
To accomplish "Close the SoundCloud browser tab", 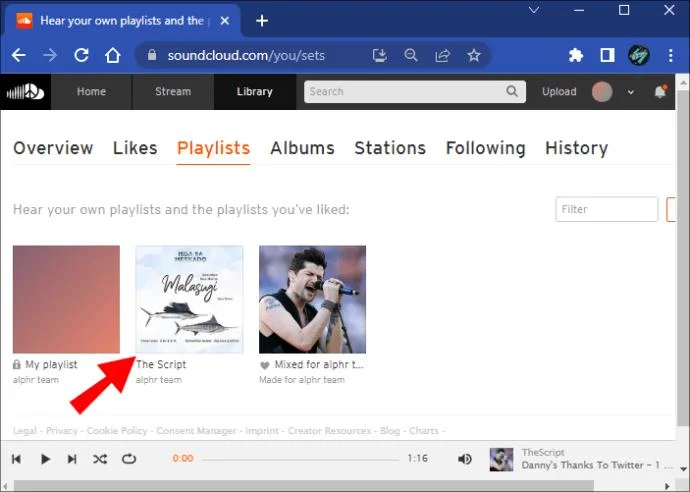I will click(224, 21).
